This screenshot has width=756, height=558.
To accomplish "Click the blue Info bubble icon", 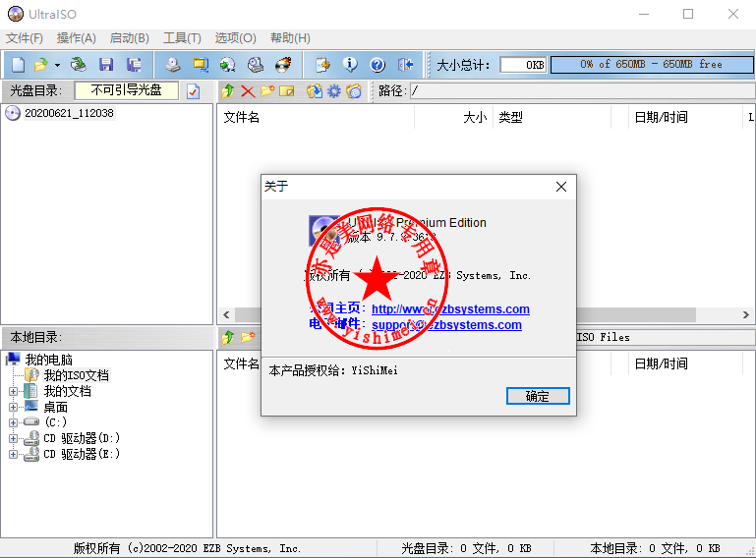I will (350, 65).
